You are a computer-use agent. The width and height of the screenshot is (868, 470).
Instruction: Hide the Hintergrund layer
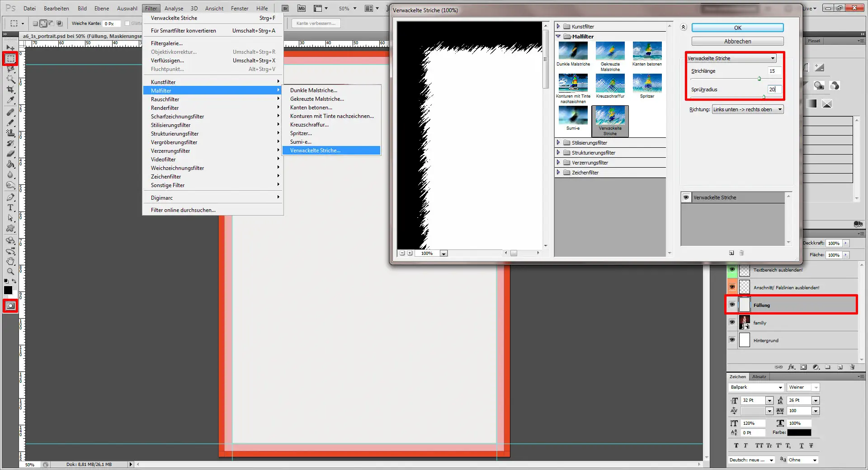point(732,340)
